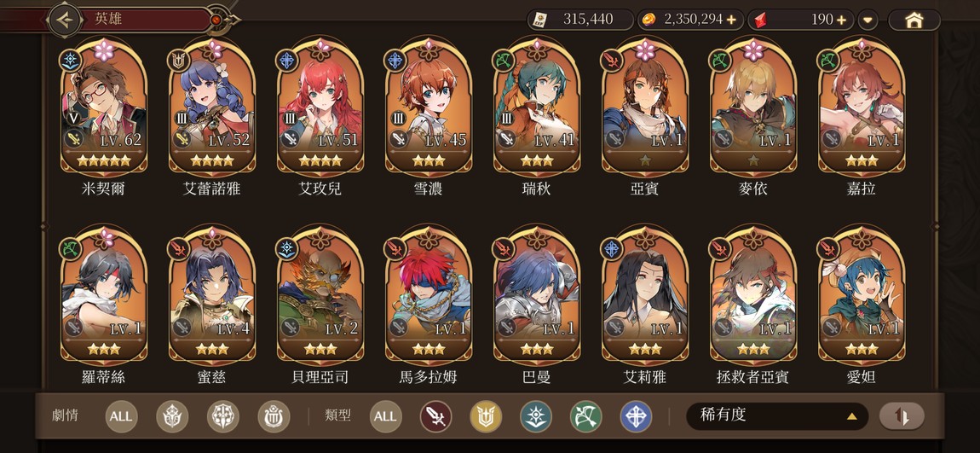Tap the EXP ticket counter 315,440
980x453 pixels.
point(580,20)
